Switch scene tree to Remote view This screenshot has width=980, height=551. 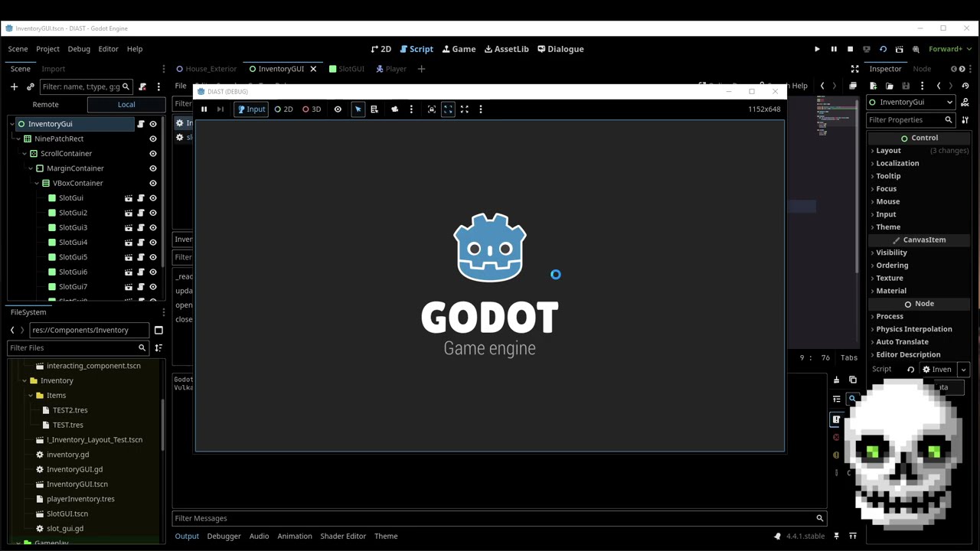(x=45, y=105)
